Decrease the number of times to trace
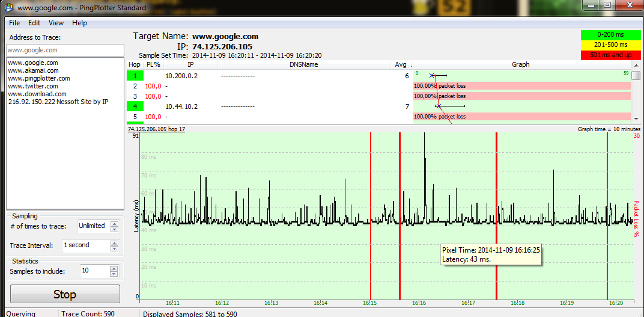 tap(115, 229)
